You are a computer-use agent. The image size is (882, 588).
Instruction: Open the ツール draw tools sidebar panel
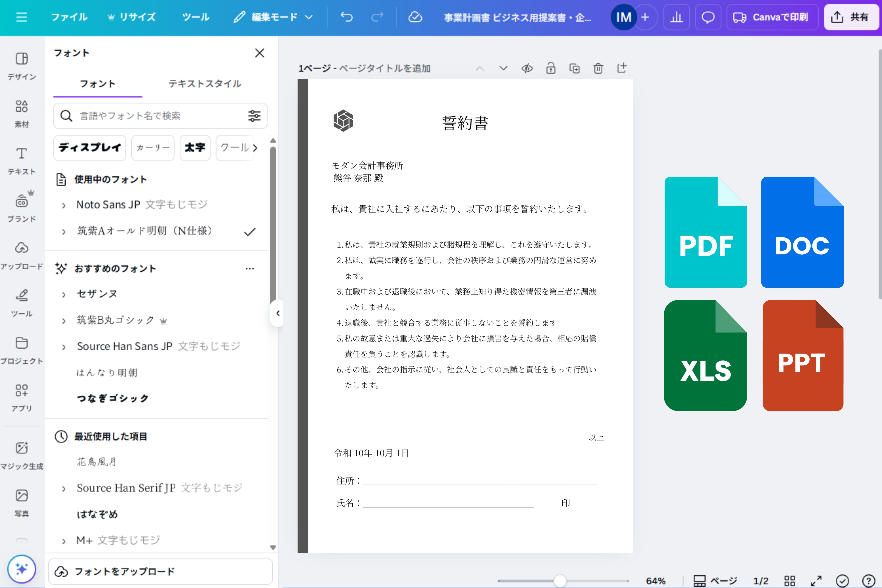22,303
